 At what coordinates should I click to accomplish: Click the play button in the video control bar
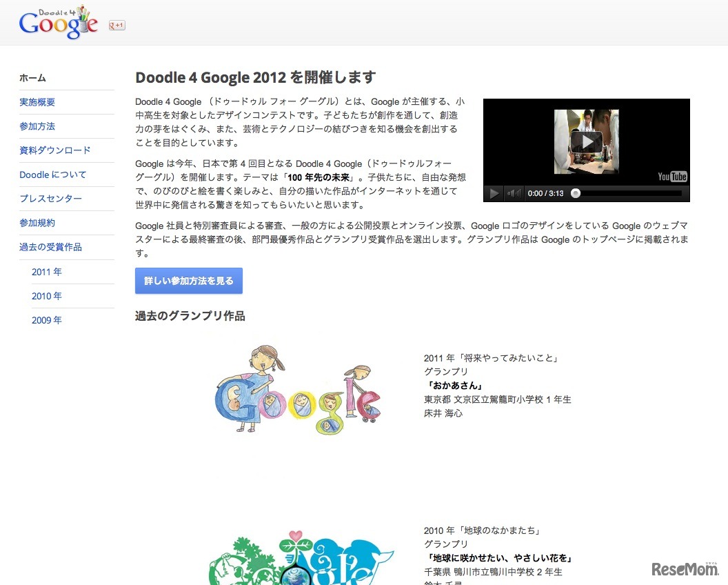[x=494, y=193]
